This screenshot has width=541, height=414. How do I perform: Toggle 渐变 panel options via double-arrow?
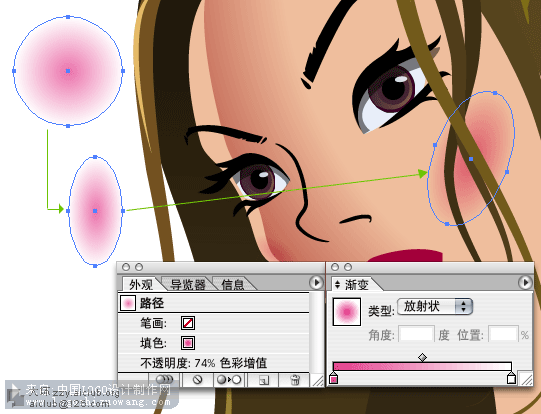point(337,285)
